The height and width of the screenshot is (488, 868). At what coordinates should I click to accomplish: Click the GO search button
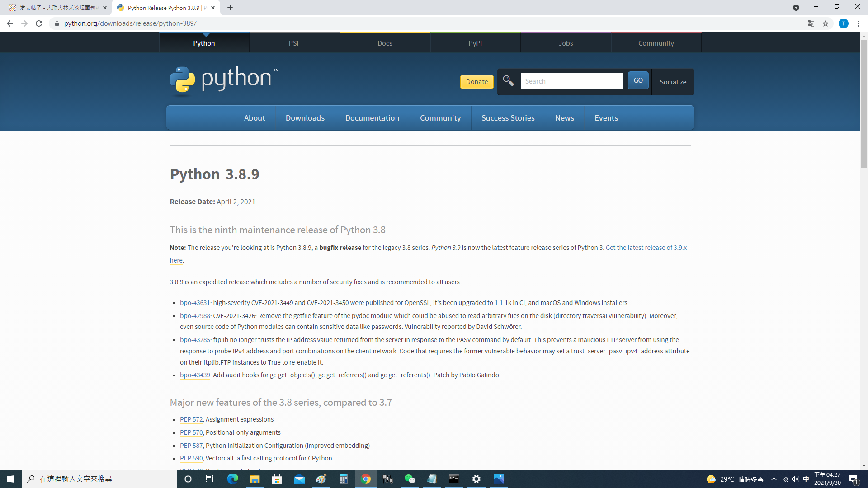click(x=638, y=80)
